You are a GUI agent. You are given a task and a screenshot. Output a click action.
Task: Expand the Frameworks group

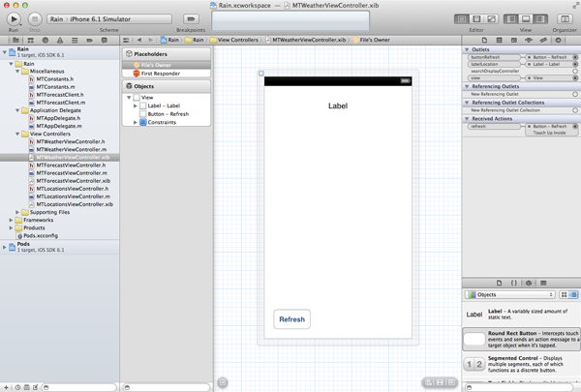pos(11,220)
